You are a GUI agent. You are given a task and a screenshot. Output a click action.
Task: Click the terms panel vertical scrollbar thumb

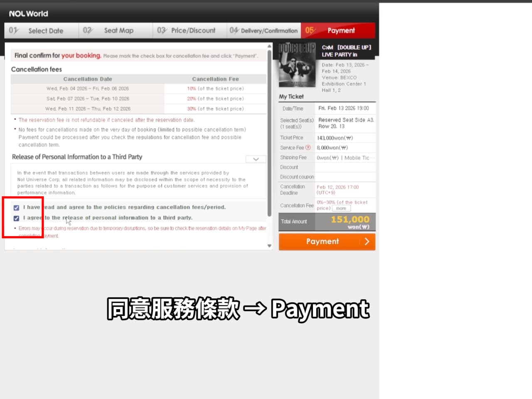point(269,133)
